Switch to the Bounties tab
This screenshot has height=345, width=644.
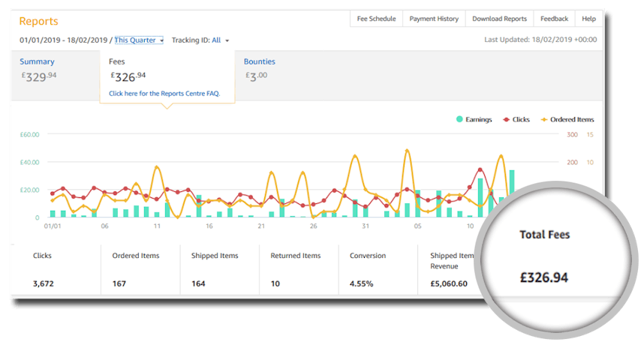pos(260,69)
